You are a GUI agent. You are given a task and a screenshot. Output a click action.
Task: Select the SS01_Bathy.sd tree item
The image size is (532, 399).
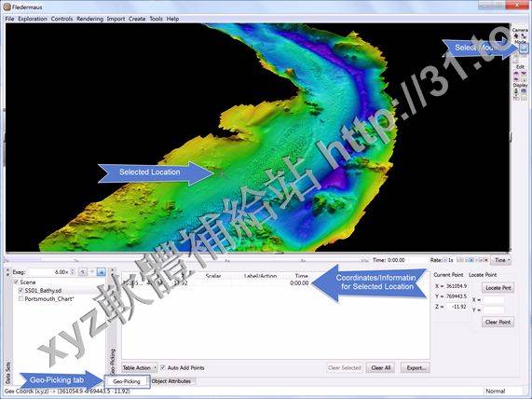click(43, 290)
